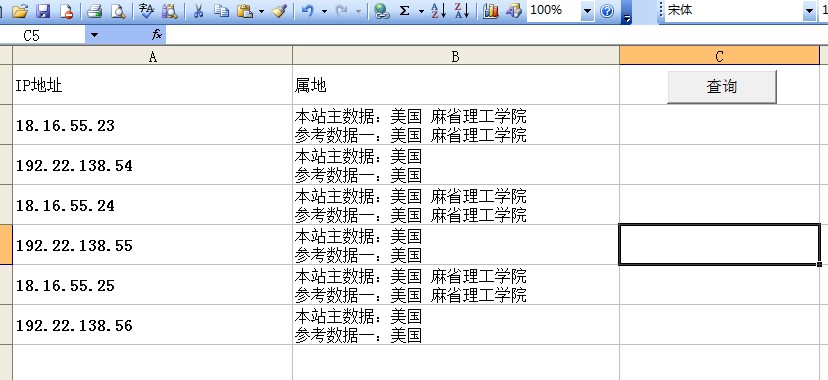Select 属地 result cell beside 18.16.55.24
This screenshot has height=380, width=828.
pos(456,205)
